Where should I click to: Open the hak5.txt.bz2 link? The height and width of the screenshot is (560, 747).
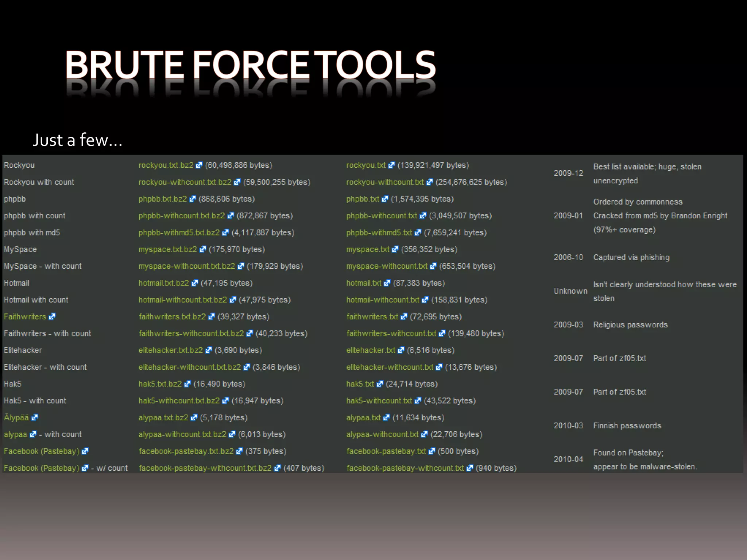click(160, 384)
